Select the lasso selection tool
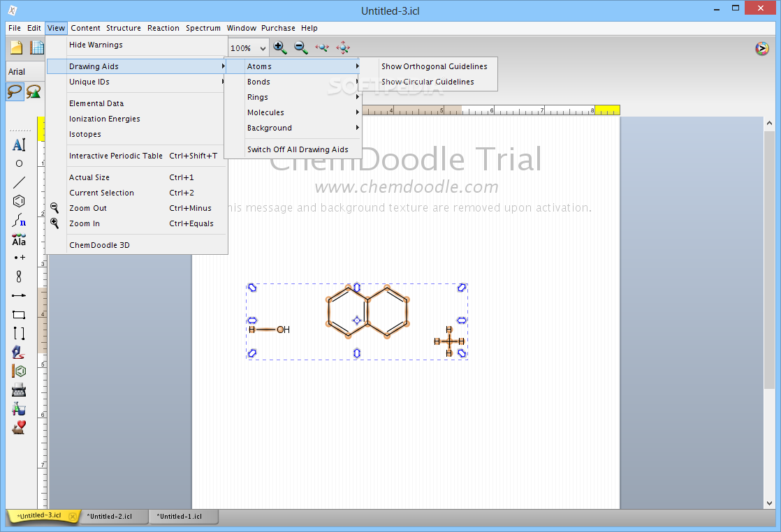 point(15,91)
